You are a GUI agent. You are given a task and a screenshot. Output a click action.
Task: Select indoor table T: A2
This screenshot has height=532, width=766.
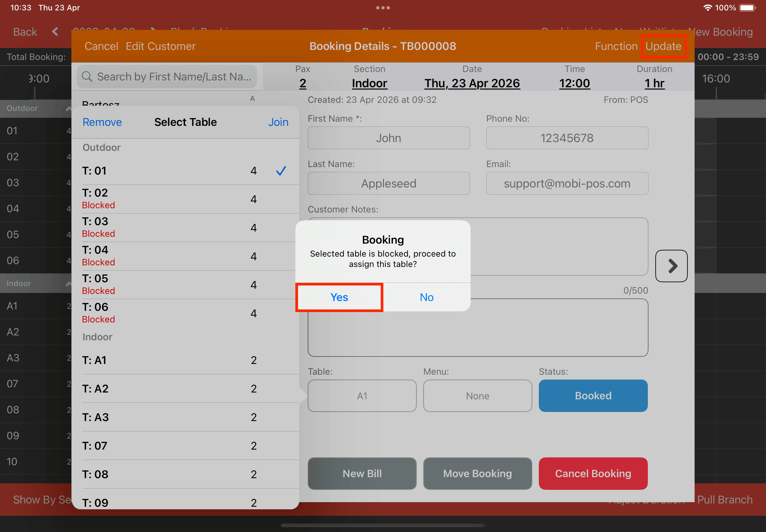click(185, 389)
